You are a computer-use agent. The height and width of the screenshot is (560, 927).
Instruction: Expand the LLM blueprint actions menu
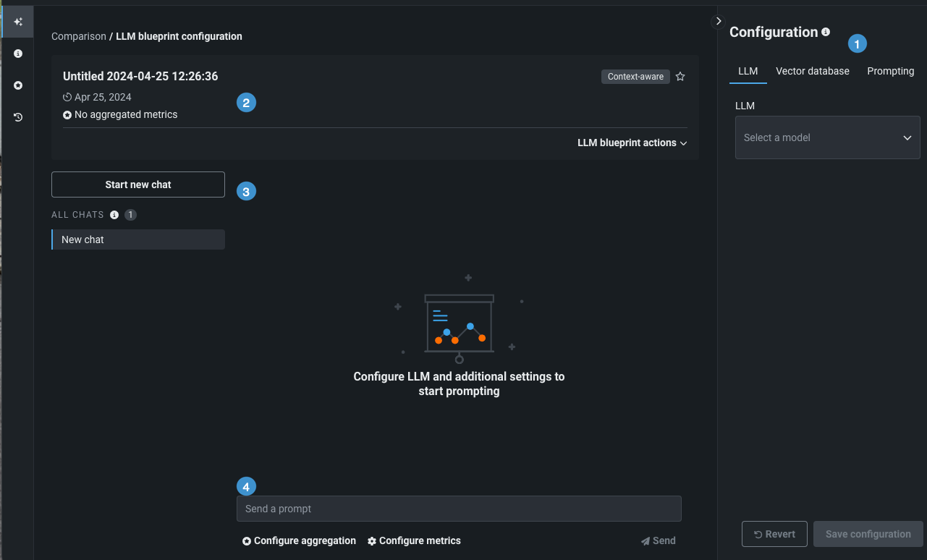[x=632, y=143]
